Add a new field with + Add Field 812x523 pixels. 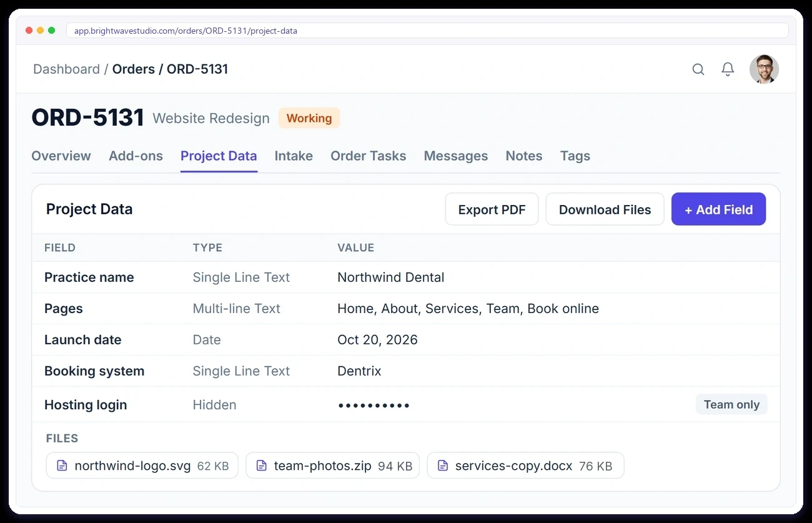coord(718,209)
